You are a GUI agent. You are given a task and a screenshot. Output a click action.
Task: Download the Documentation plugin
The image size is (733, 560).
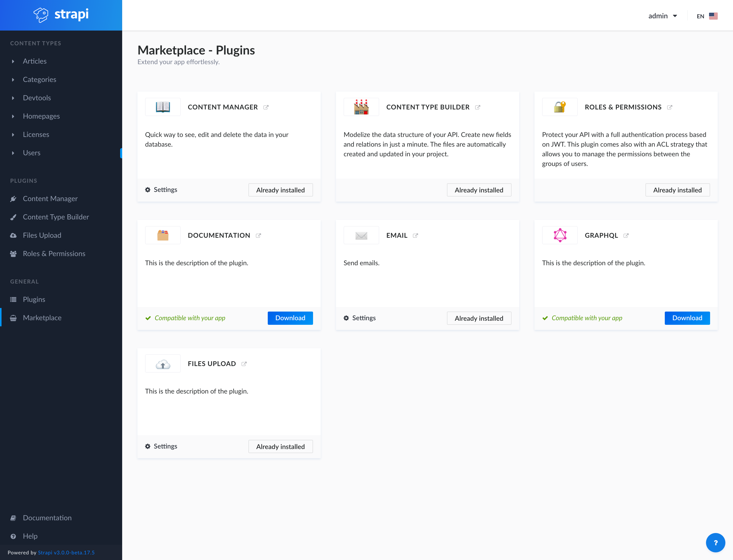click(290, 318)
